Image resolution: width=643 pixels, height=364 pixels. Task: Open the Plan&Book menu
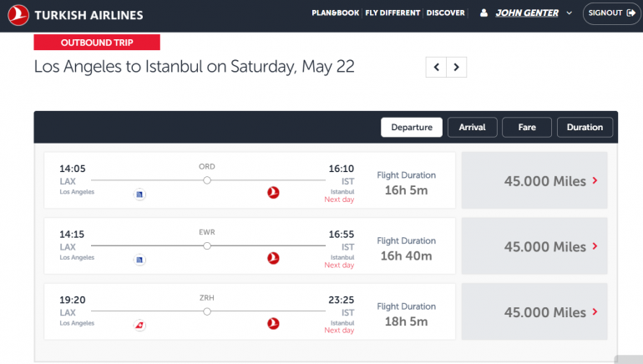[x=336, y=13]
